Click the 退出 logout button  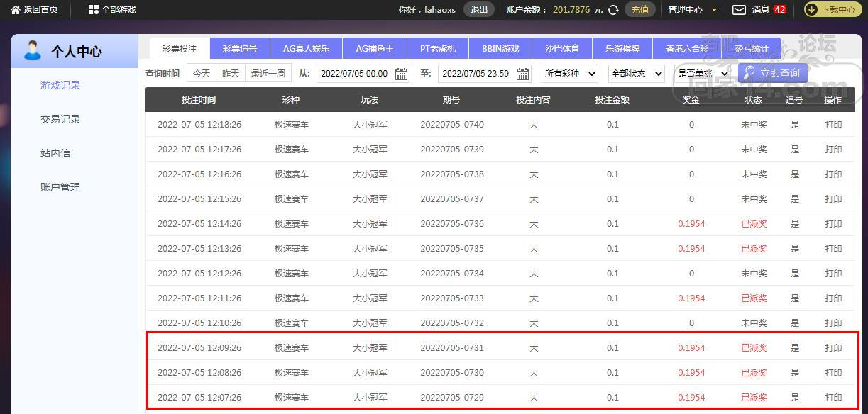479,10
